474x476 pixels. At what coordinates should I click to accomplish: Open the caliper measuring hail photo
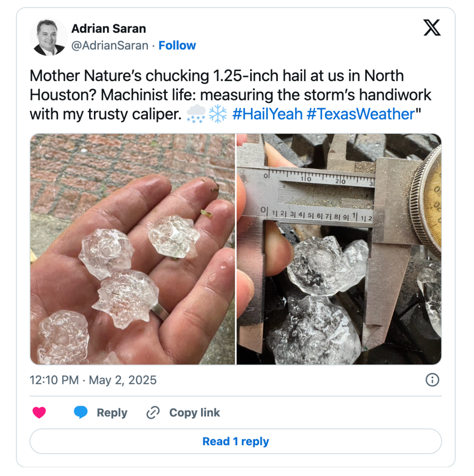coord(339,249)
